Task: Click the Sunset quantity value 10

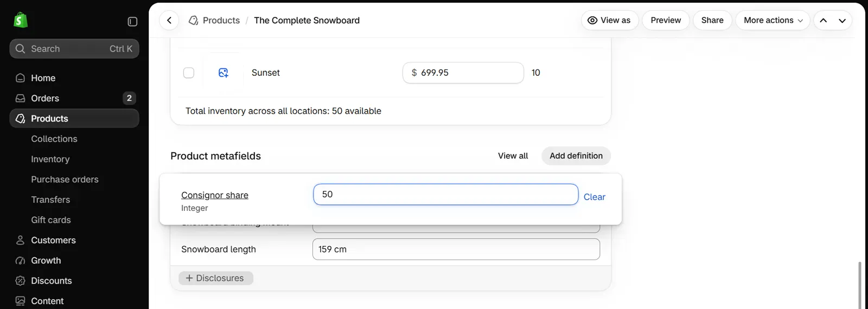Action: [x=536, y=73]
